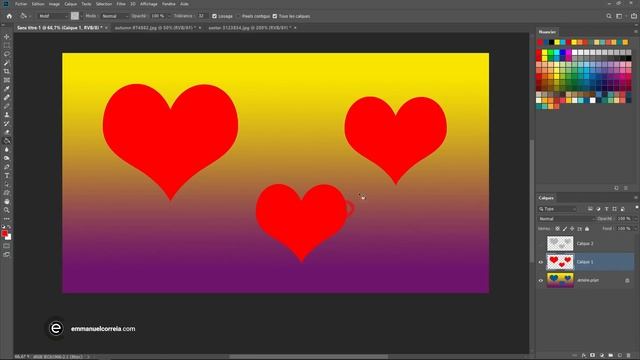
Task: Open the Calque menu
Action: 71,4
